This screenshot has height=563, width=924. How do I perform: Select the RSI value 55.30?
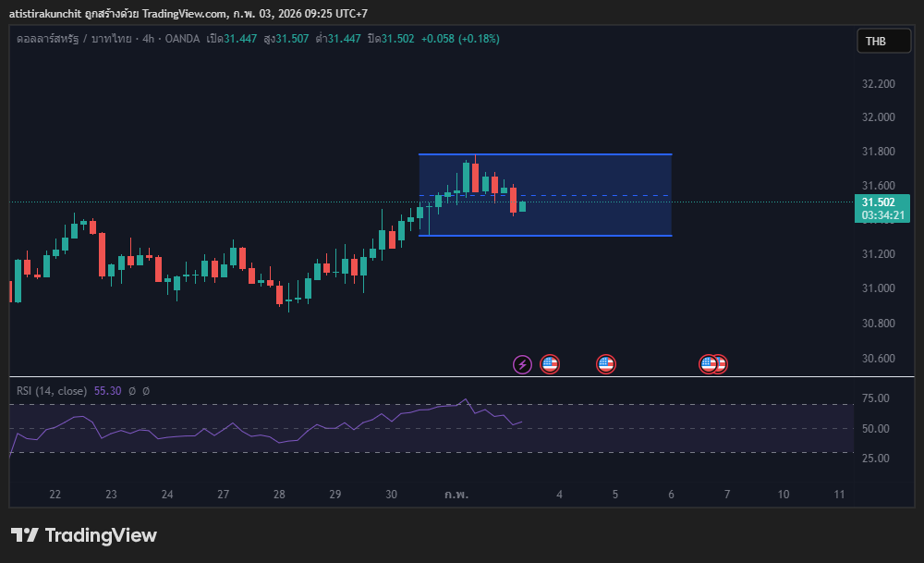click(109, 391)
